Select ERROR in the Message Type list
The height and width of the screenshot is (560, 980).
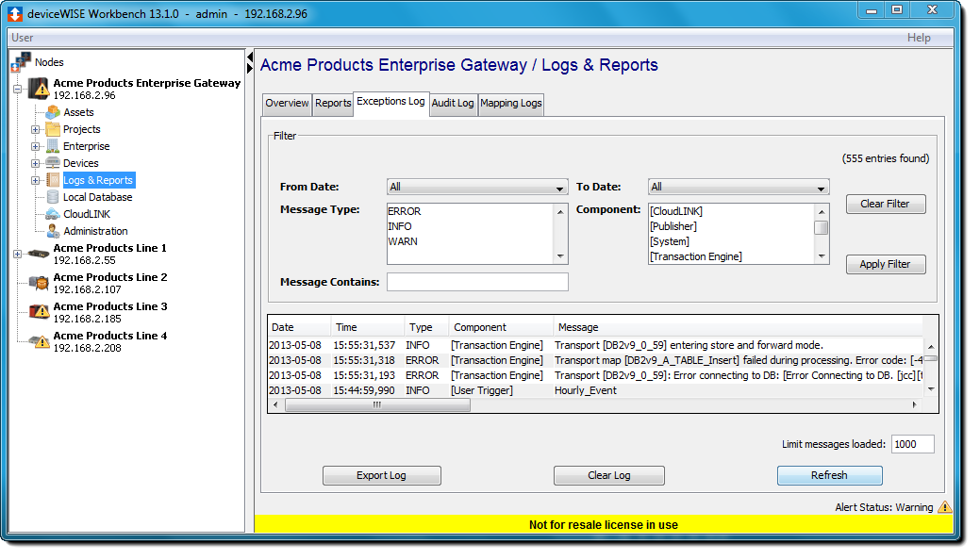tap(470, 211)
